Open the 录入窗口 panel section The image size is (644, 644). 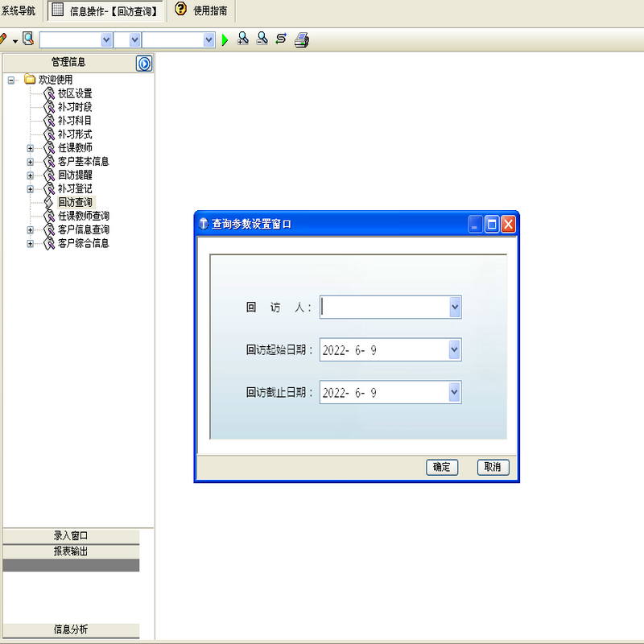click(71, 535)
